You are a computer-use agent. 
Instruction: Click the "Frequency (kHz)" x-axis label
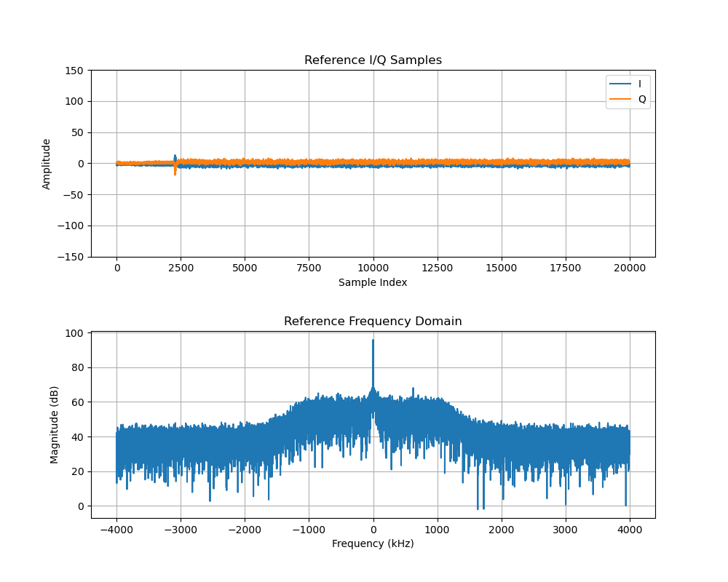pyautogui.click(x=373, y=543)
